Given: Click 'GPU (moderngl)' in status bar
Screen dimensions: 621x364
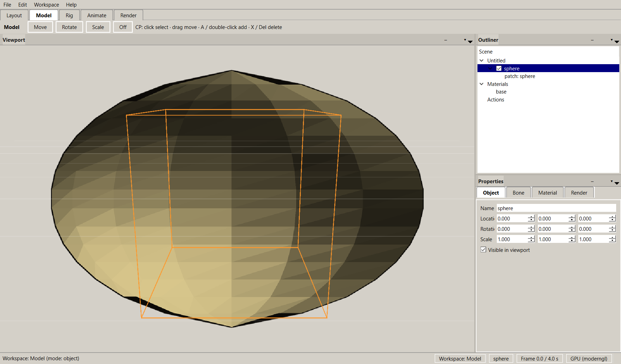Looking at the screenshot, I should pyautogui.click(x=589, y=358).
